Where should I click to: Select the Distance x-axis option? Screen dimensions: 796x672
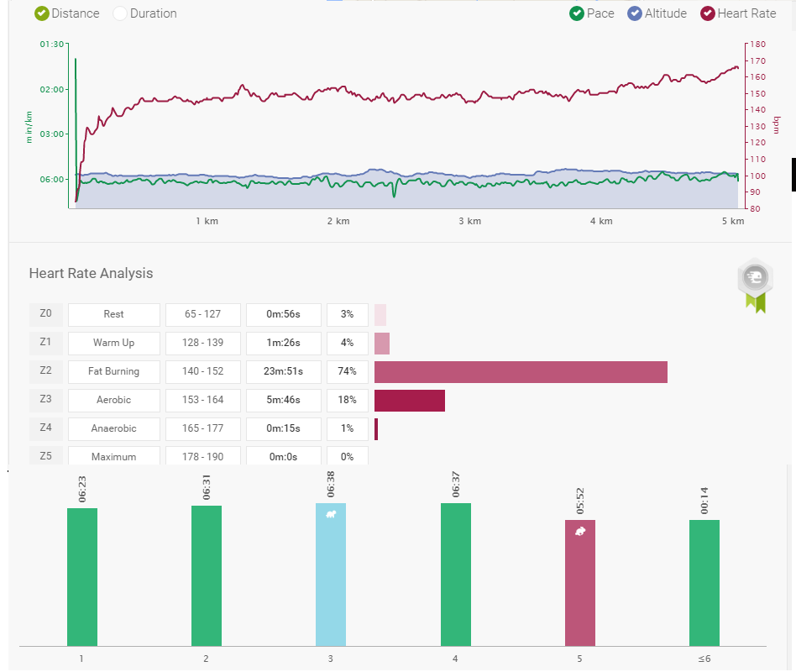42,13
